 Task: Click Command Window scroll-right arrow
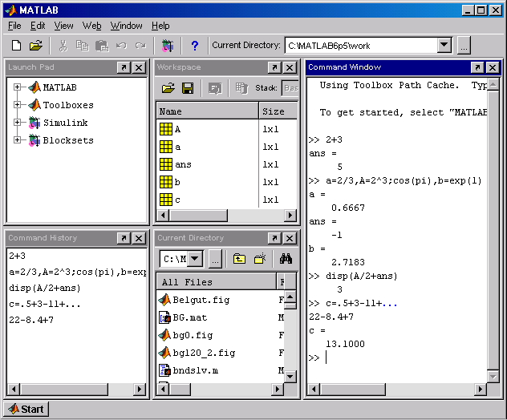[x=481, y=390]
